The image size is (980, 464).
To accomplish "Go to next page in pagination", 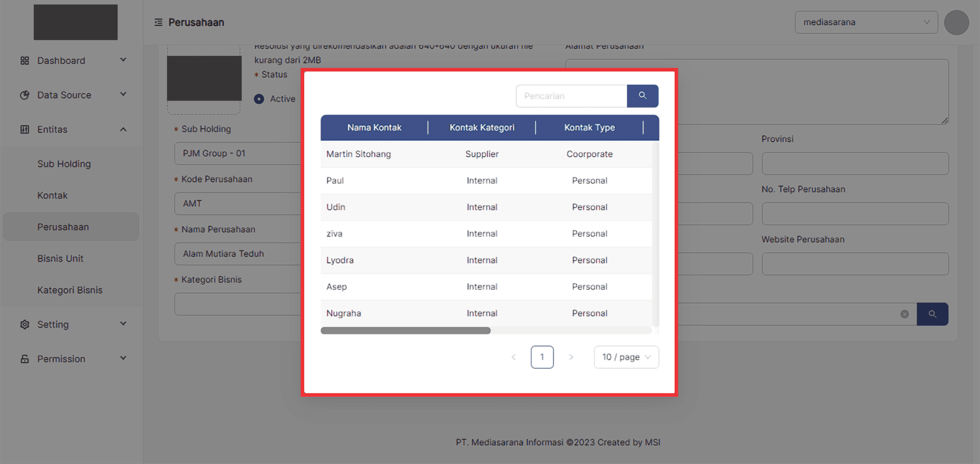I will point(571,357).
